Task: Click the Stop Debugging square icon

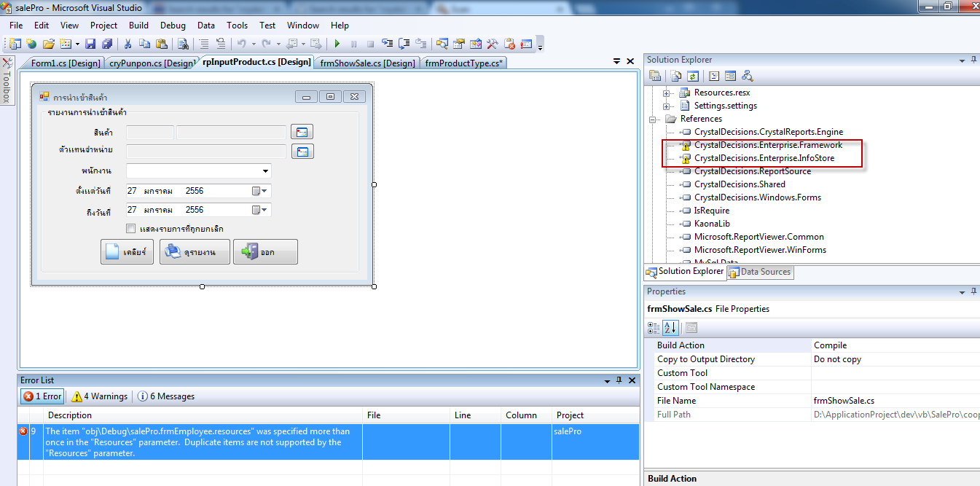Action: click(x=370, y=44)
